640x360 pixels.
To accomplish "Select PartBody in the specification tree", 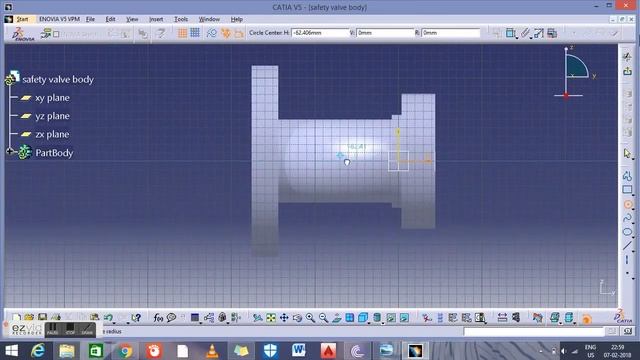I will (x=54, y=153).
